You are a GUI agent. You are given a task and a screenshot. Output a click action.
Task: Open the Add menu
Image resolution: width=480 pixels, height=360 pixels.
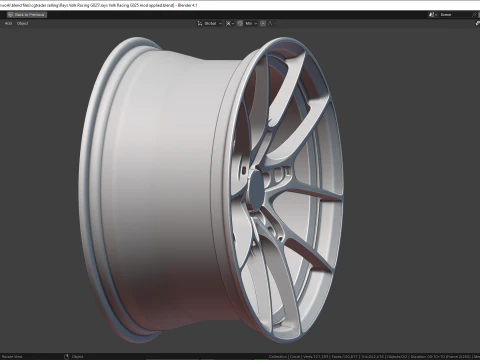(x=8, y=23)
